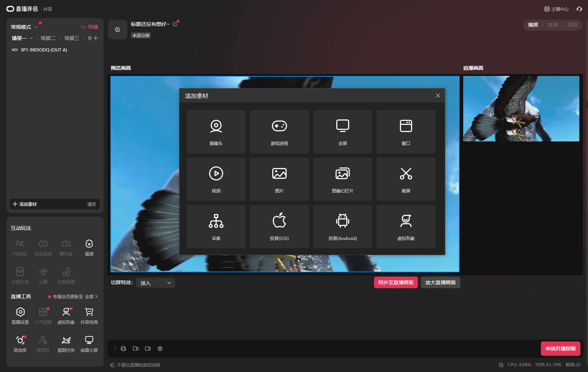
Task: Switch to 双屏 dual screen mode
Action: (572, 25)
